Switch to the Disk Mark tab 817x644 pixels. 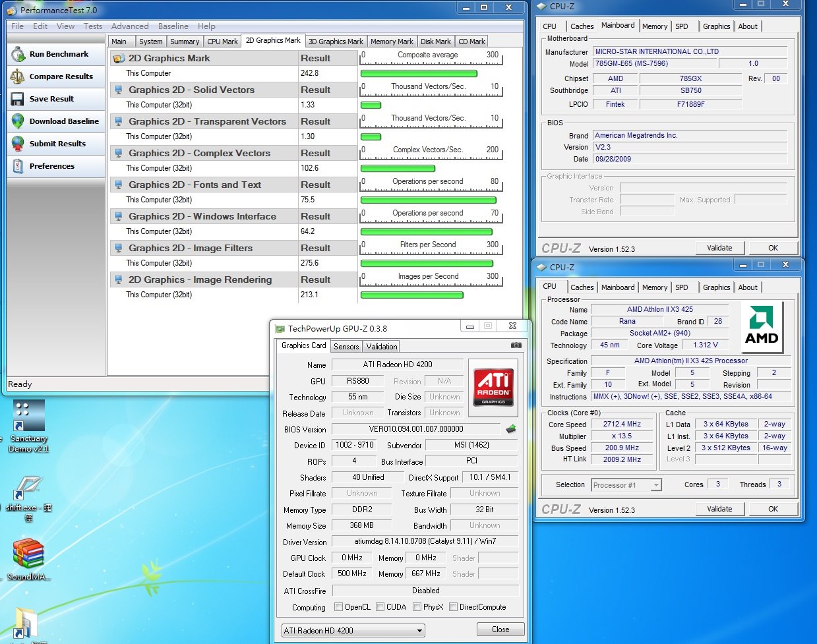[436, 42]
